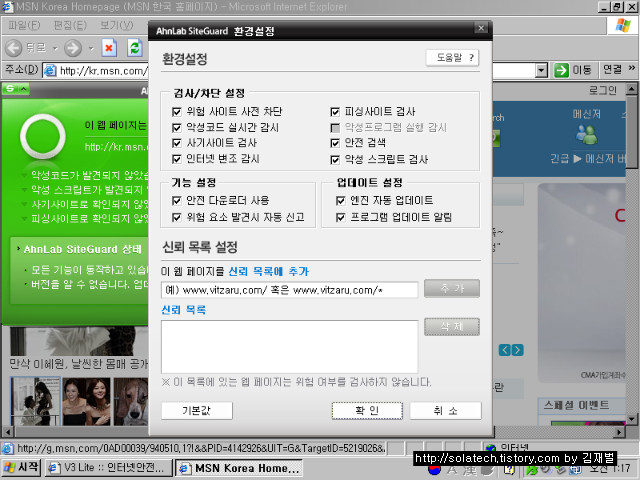Image resolution: width=640 pixels, height=480 pixels.
Task: Click the two women thumbnail photo
Action: pos(86,402)
